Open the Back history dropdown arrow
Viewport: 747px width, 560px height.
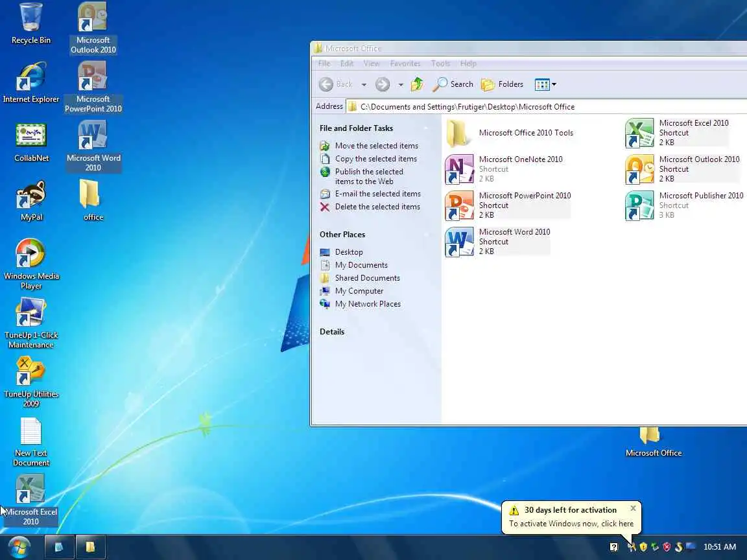click(364, 85)
